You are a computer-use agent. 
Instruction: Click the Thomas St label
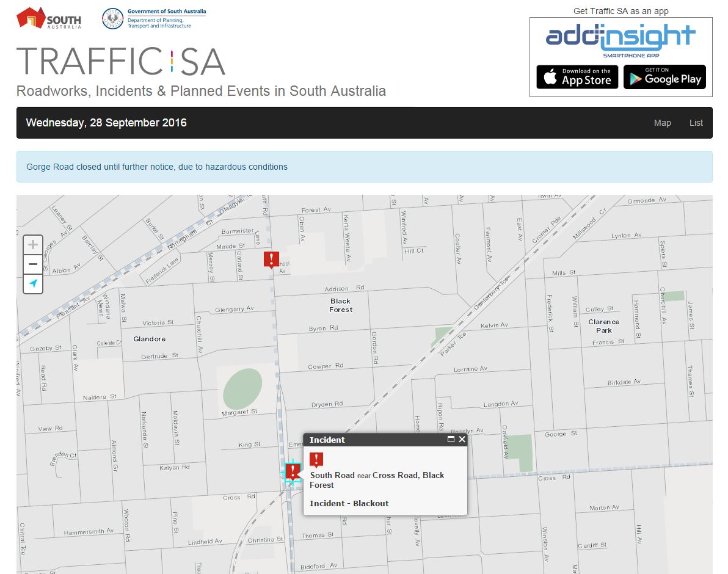click(x=318, y=535)
